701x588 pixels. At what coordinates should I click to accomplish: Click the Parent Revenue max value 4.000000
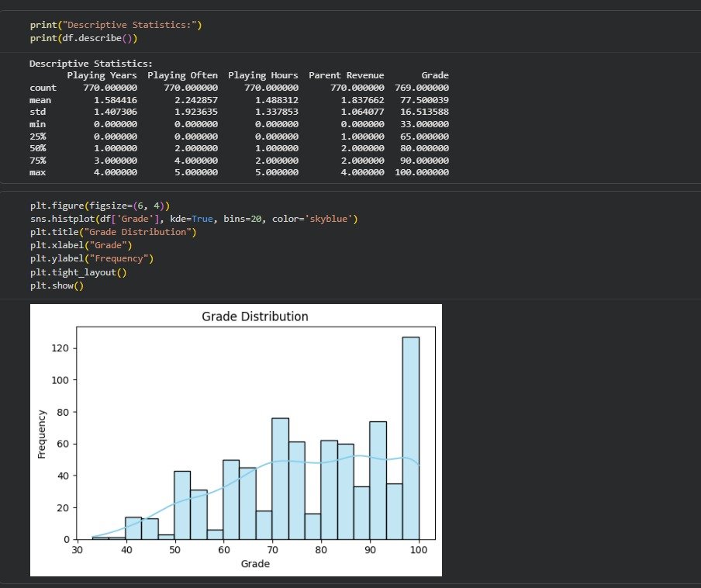(x=362, y=172)
